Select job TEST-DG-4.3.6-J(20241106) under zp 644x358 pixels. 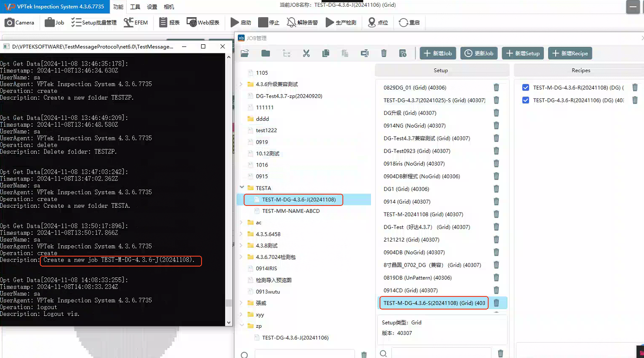295,338
